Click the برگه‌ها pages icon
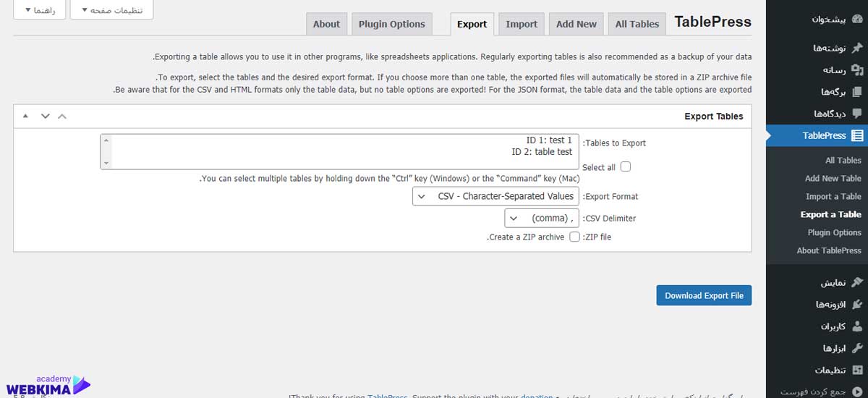This screenshot has height=398, width=868. click(857, 92)
